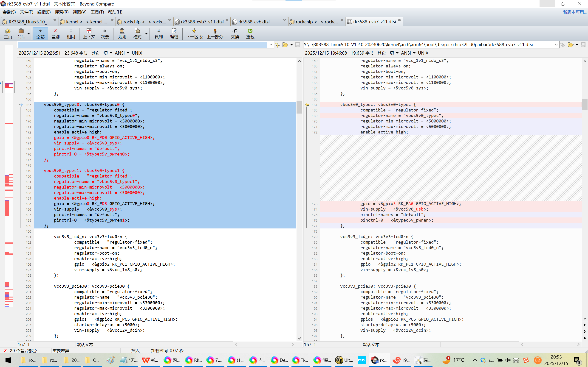Click Previous Part (上一部分) arrow icon

point(215,33)
